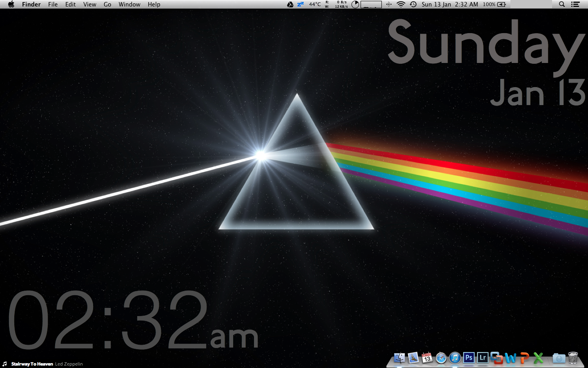The width and height of the screenshot is (588, 368).
Task: Click the Sun 13 Jan 2:32 AM clock
Action: (450, 4)
